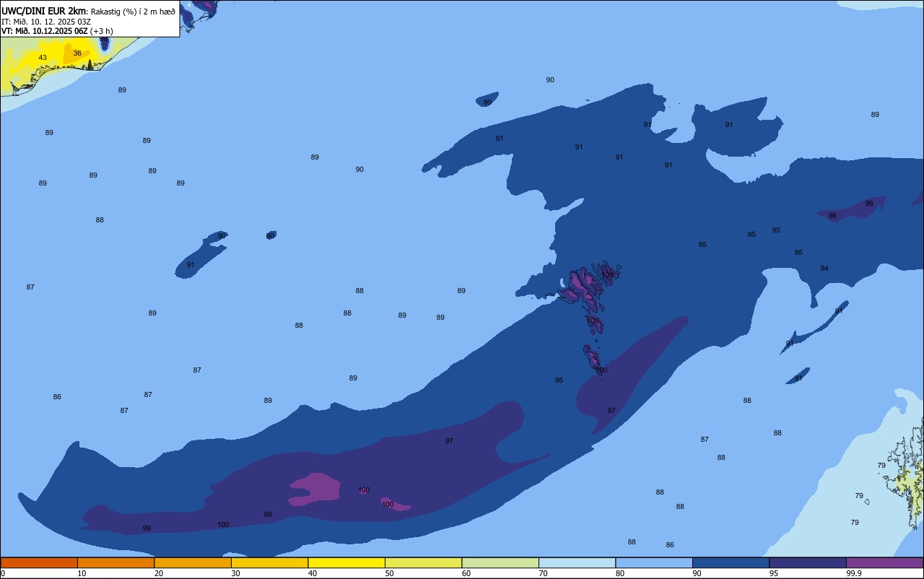
Task: Pick the 60–70% pale green legend segment
Action: coord(500,562)
